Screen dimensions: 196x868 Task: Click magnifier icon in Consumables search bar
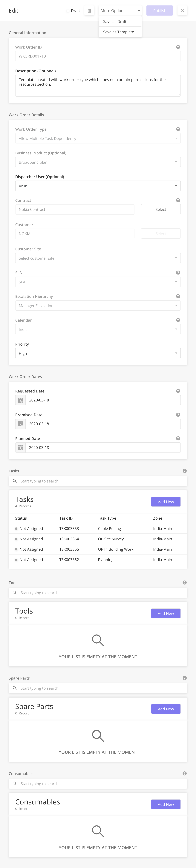(x=15, y=783)
